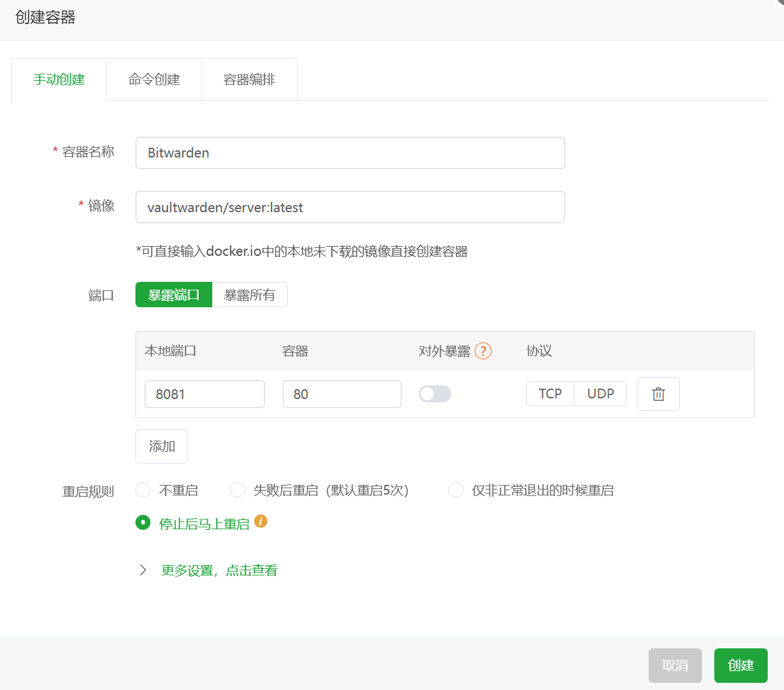Select UDP as the port protocol

click(600, 394)
